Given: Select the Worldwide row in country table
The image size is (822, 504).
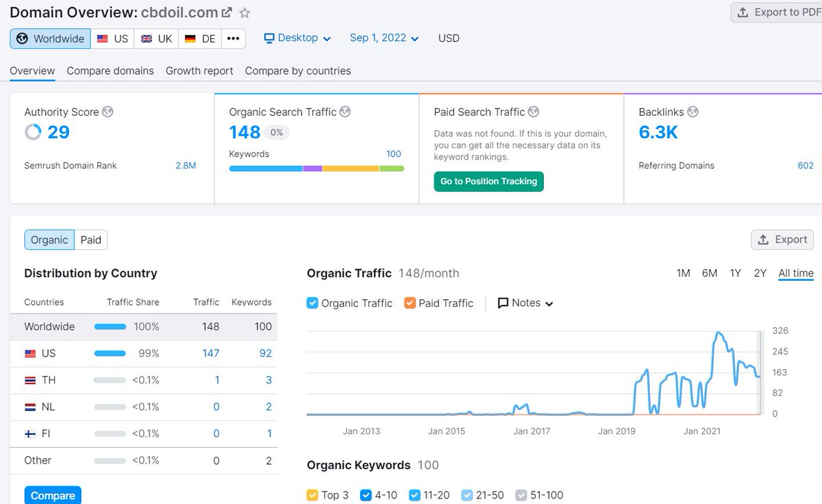Looking at the screenshot, I should tap(144, 327).
